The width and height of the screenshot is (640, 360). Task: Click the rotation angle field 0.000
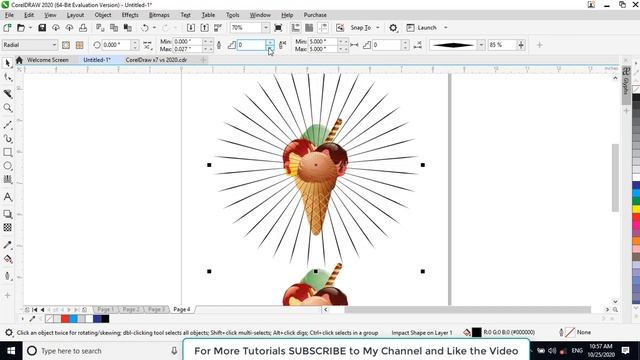tap(115, 45)
